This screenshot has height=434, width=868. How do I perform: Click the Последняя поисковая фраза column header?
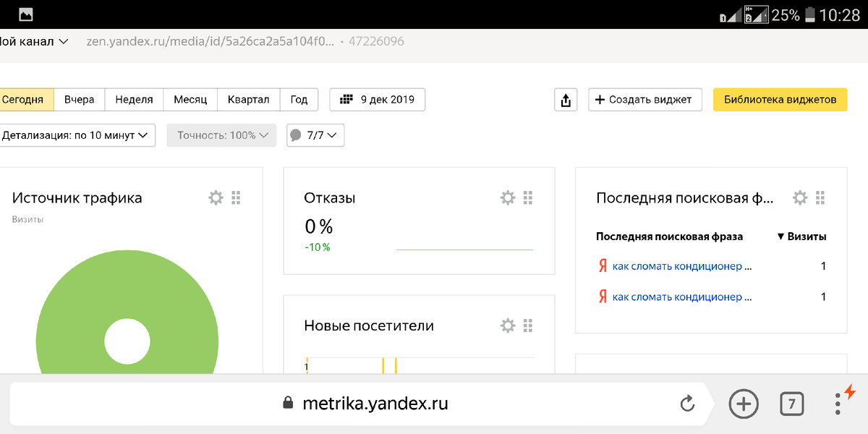(669, 237)
